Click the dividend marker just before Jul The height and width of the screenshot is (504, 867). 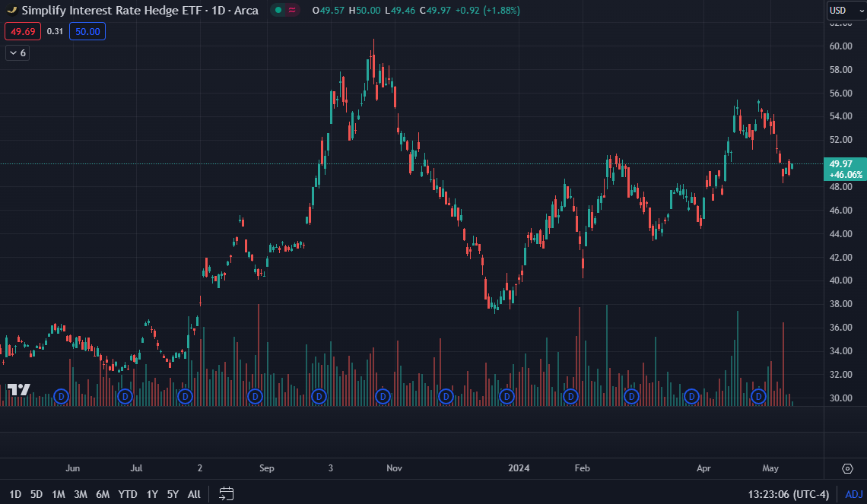[125, 396]
